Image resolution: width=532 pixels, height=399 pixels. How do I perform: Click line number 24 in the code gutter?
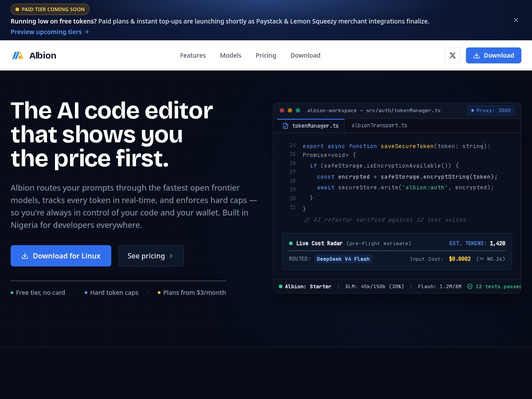293,145
